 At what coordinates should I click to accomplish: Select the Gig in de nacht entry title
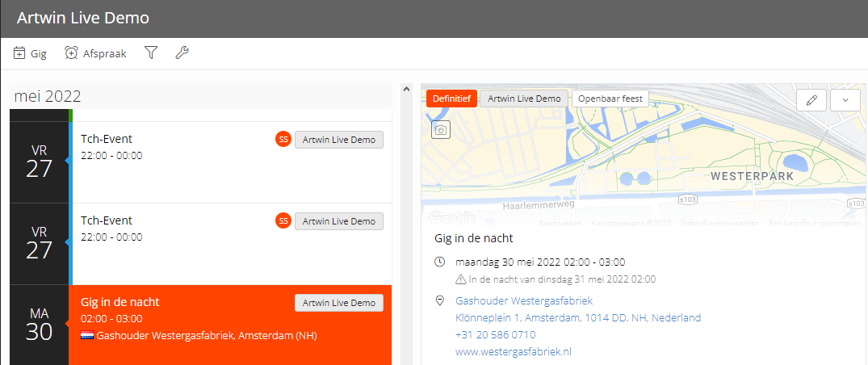tap(120, 302)
